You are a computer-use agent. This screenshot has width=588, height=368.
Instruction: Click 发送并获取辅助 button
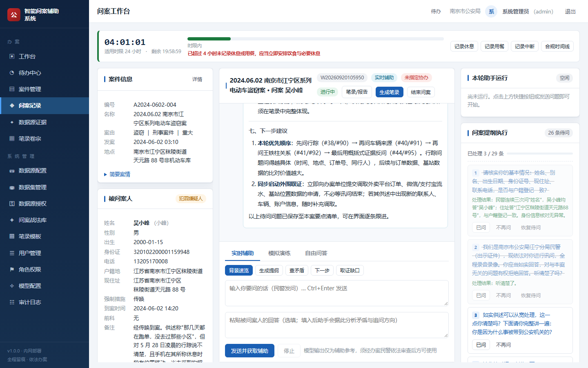pyautogui.click(x=249, y=351)
